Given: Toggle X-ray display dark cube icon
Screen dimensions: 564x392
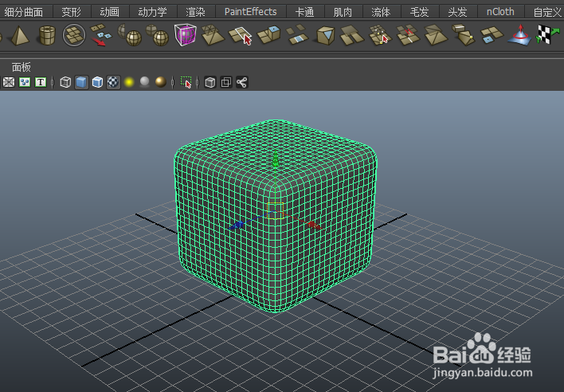Looking at the screenshot, I should click(210, 82).
